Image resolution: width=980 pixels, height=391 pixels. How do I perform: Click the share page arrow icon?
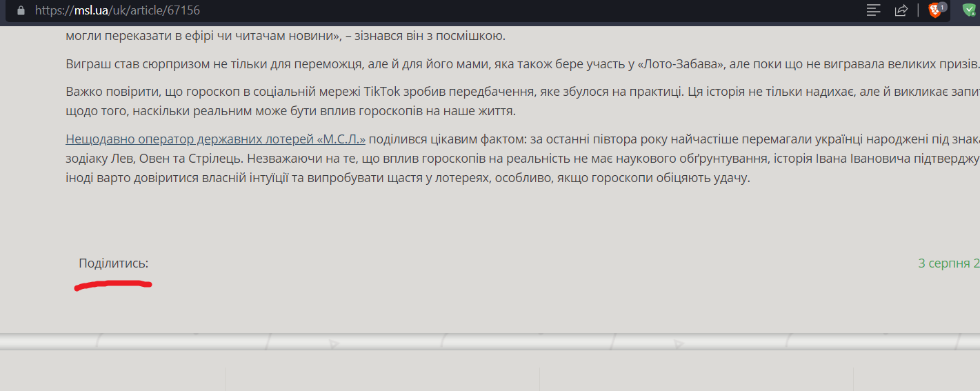[x=901, y=10]
